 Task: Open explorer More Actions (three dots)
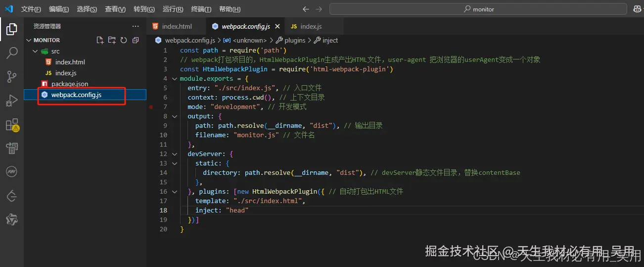point(136,26)
